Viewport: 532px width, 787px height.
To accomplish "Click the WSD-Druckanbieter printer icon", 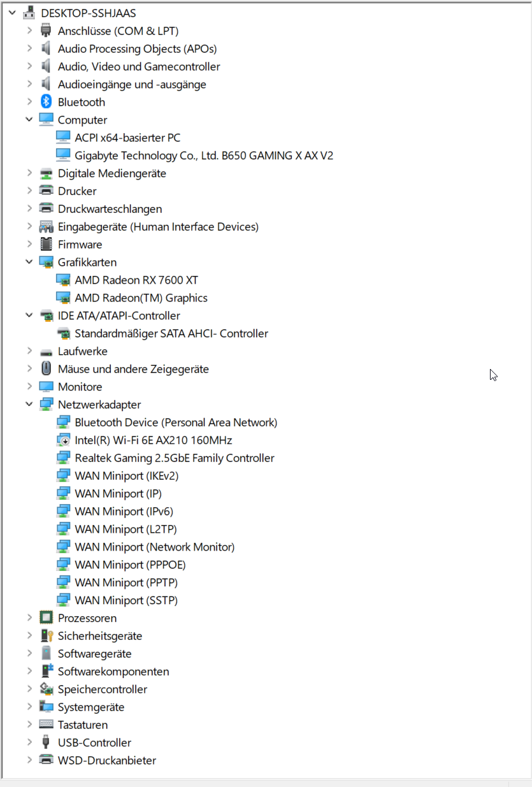I will pyautogui.click(x=46, y=760).
